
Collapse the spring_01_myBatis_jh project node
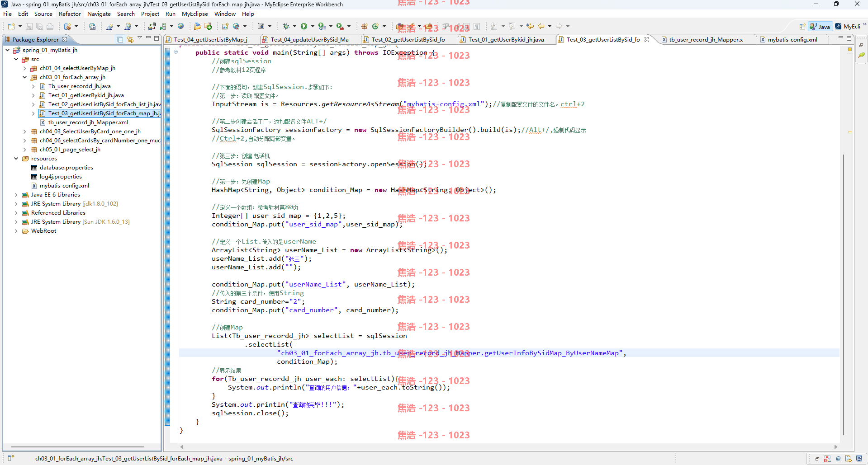(8, 50)
